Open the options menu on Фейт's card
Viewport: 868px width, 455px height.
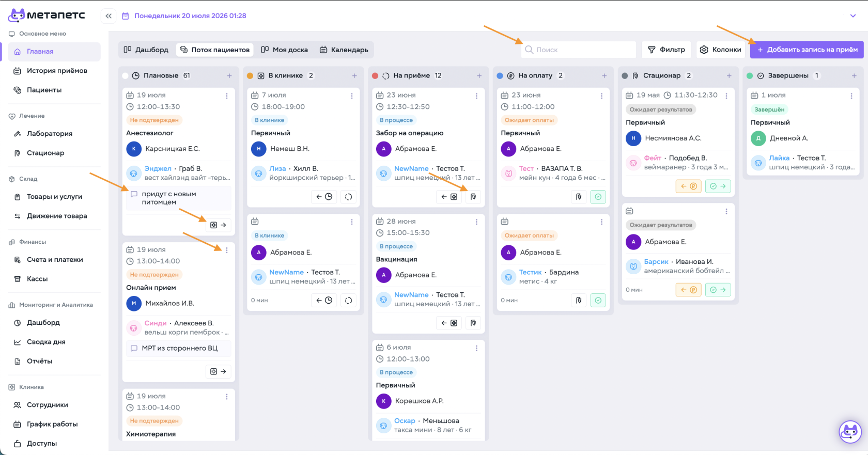coord(726,96)
